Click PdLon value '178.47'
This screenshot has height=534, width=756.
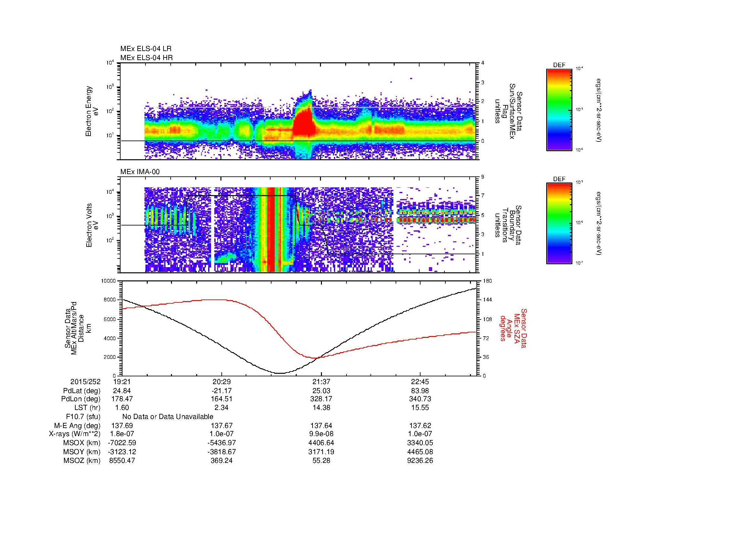(x=122, y=399)
